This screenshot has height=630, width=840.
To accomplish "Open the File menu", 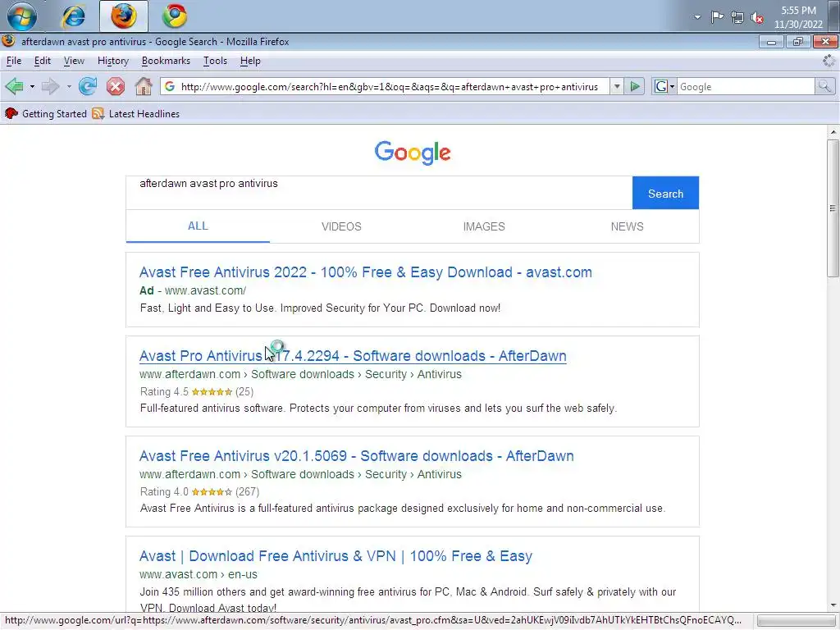I will (14, 61).
